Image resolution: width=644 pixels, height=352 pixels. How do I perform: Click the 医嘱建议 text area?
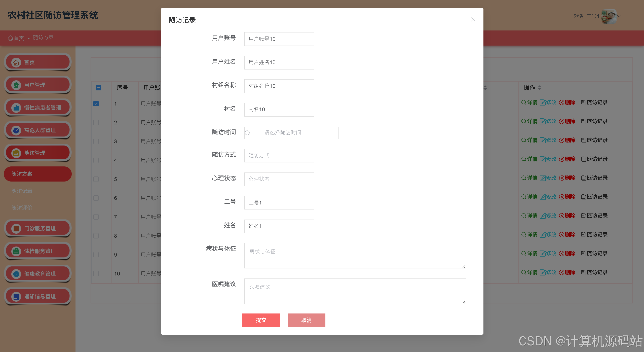(355, 291)
